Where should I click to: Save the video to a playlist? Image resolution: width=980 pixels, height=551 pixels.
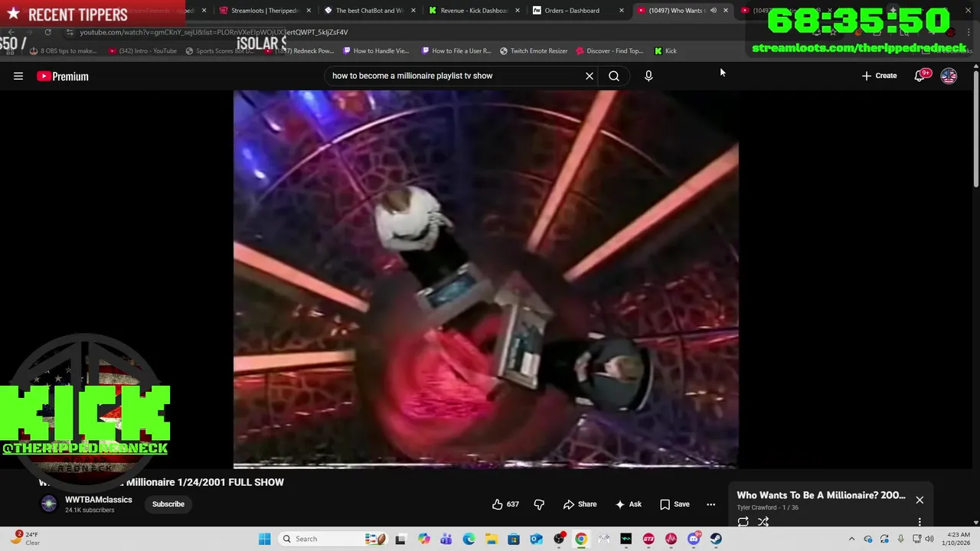click(675, 504)
